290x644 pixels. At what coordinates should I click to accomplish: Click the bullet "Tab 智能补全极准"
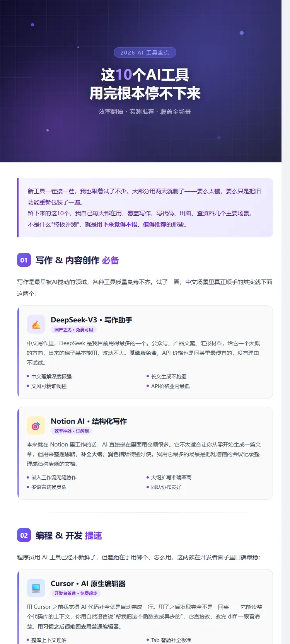click(x=171, y=640)
